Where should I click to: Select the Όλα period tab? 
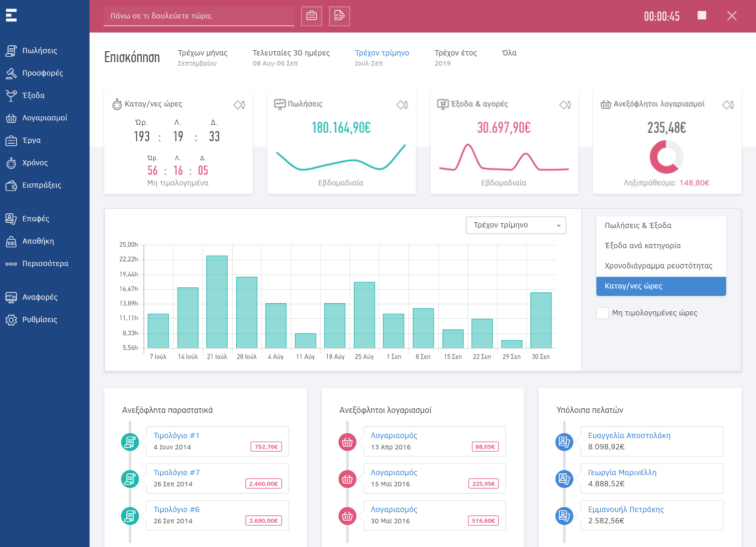click(x=509, y=53)
